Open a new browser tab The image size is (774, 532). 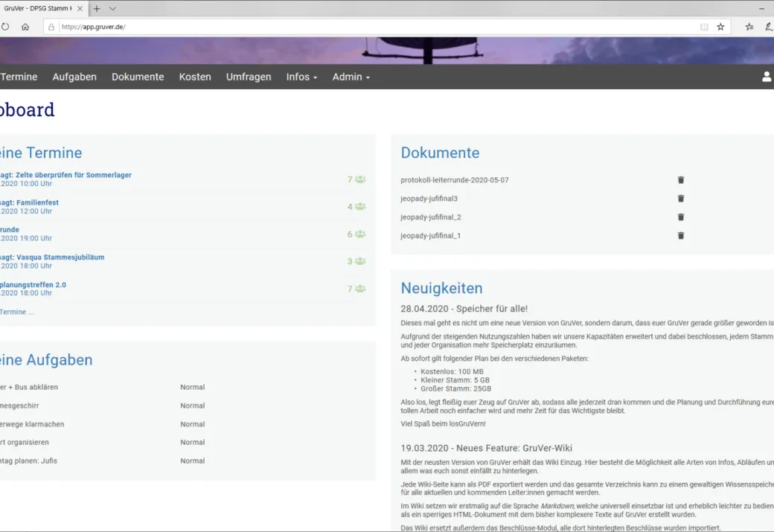point(97,8)
